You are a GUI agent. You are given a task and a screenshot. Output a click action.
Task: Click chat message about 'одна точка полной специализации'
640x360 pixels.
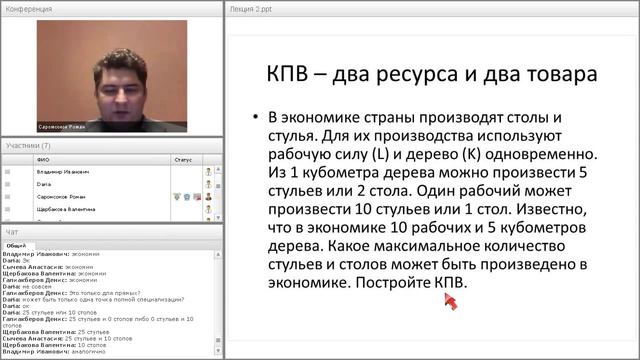(x=93, y=300)
